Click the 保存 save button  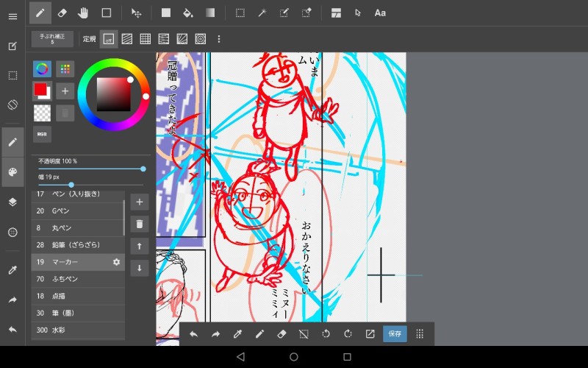tap(395, 334)
